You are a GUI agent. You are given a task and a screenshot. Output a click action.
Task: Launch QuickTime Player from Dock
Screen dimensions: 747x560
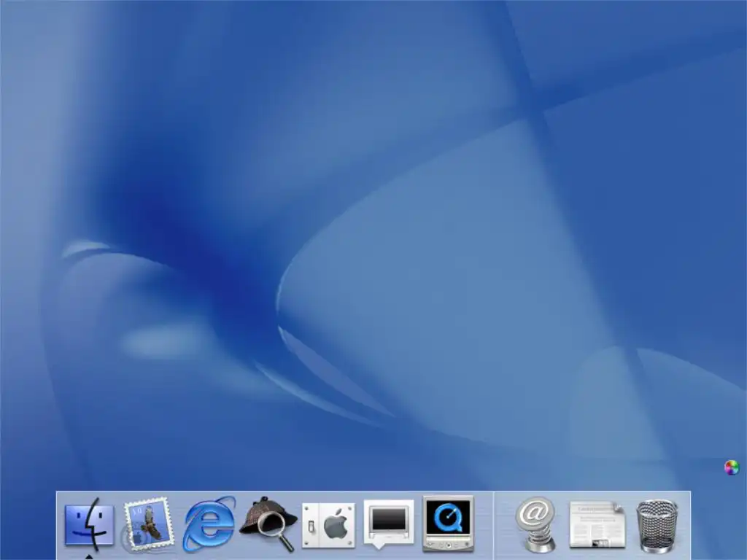pyautogui.click(x=448, y=523)
